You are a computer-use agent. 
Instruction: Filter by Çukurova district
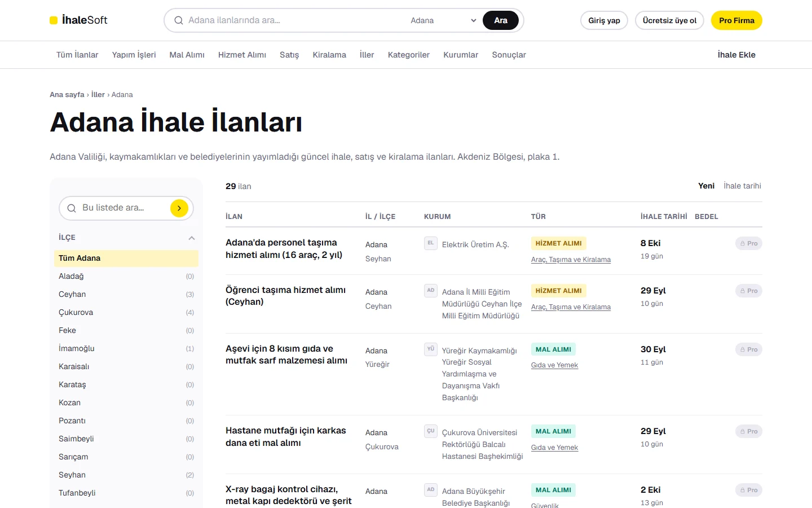tap(126, 312)
